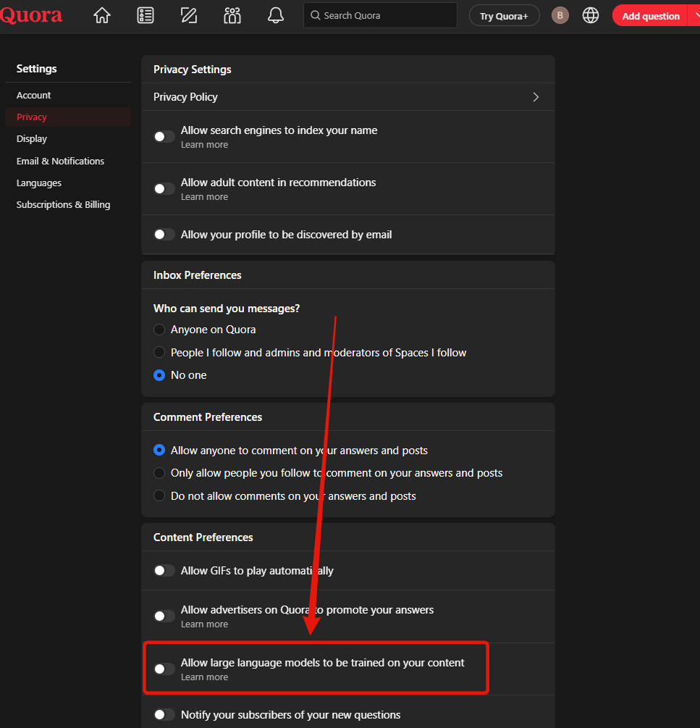Open Subscriptions & Billing settings

(x=64, y=205)
